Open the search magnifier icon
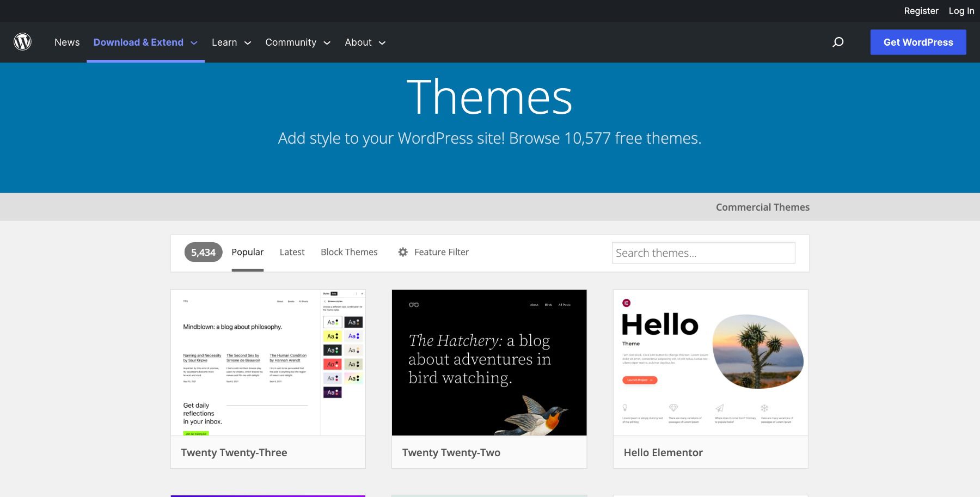 click(x=838, y=42)
